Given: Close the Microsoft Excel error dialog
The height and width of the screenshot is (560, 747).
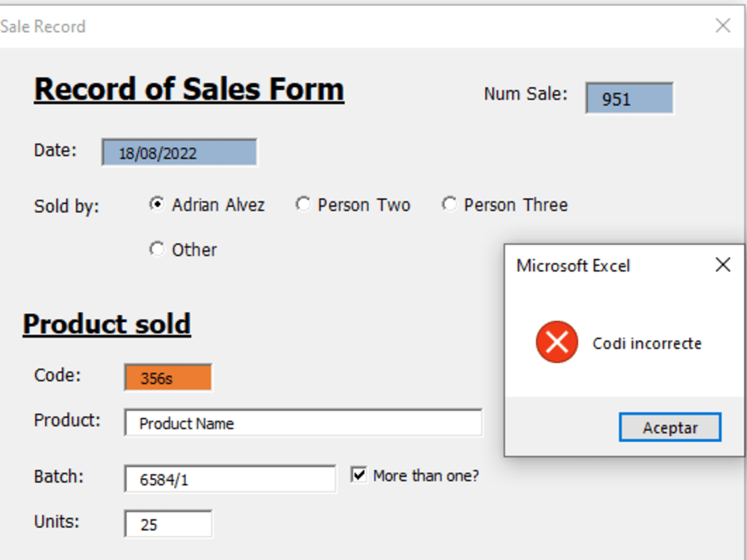Looking at the screenshot, I should click(x=722, y=264).
